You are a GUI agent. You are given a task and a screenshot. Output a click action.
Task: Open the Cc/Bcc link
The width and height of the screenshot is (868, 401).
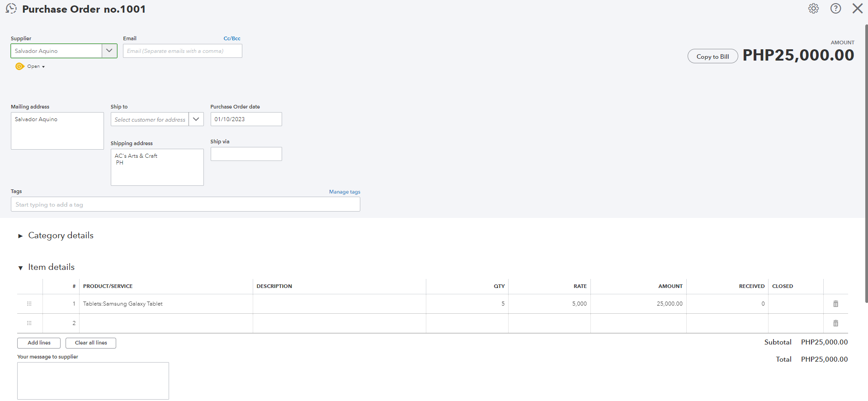[x=232, y=38]
